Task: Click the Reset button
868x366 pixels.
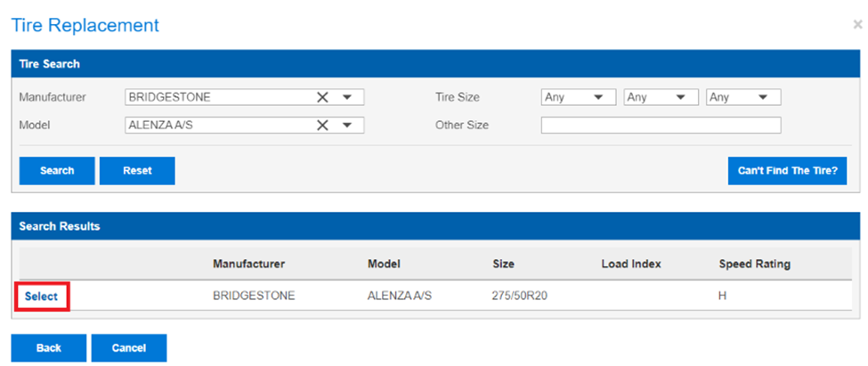Action: 137,171
